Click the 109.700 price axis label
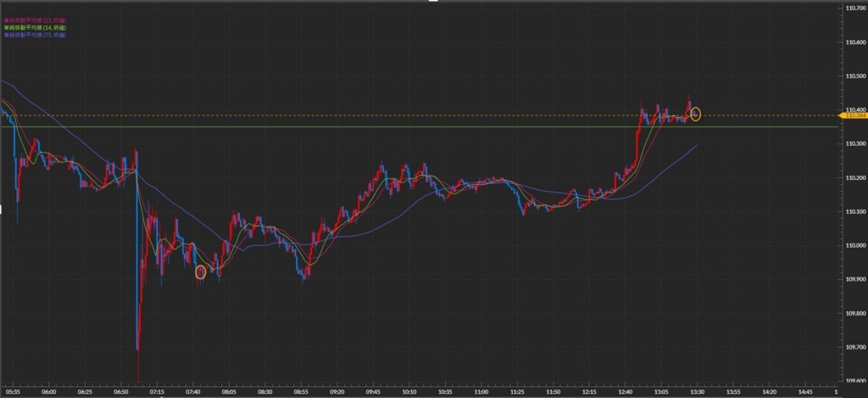Screen dimensions: 868x398 tap(855, 346)
